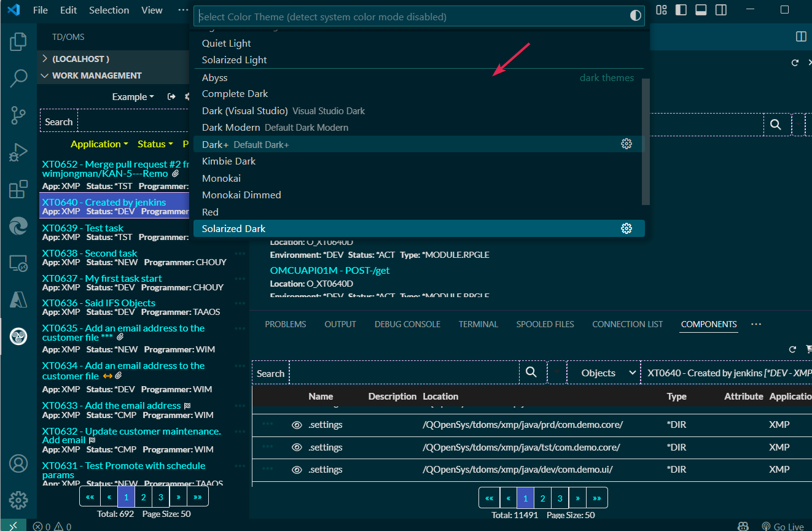Open Manage gear in activity bar
This screenshot has height=531, width=812.
[x=18, y=500]
